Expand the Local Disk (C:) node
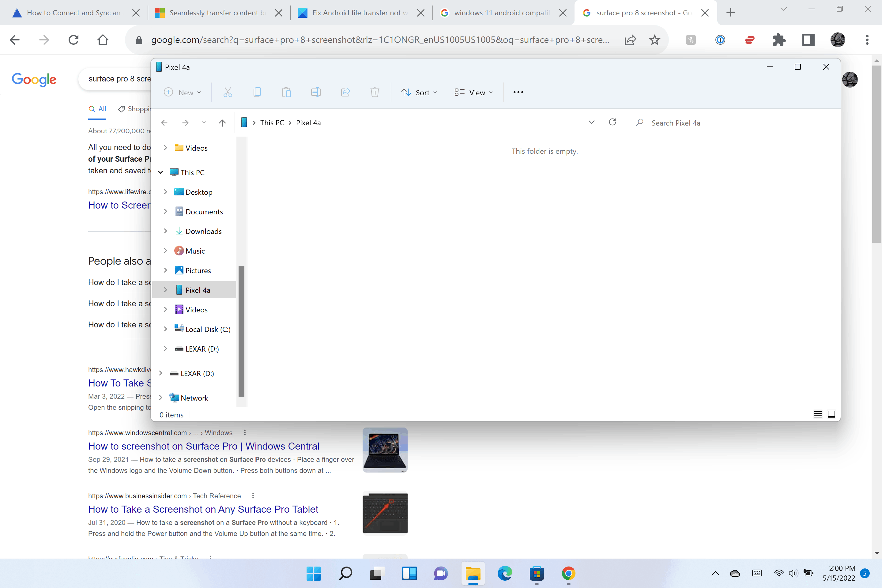882x588 pixels. pos(165,329)
